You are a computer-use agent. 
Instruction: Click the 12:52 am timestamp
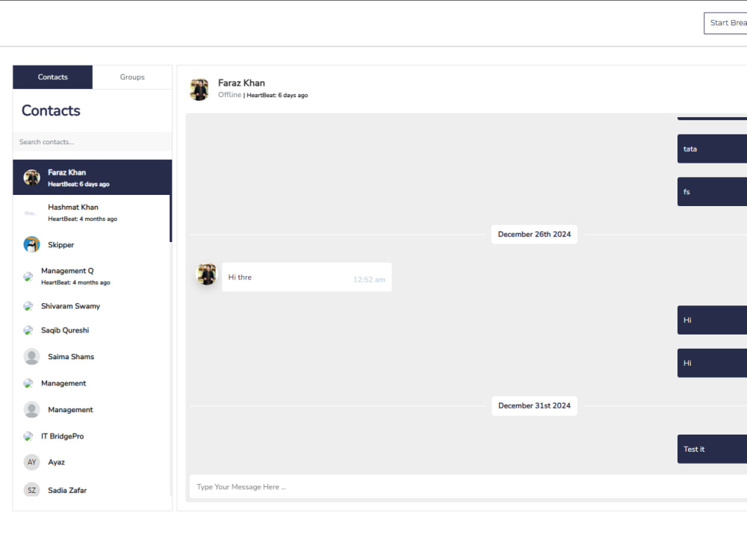click(369, 279)
